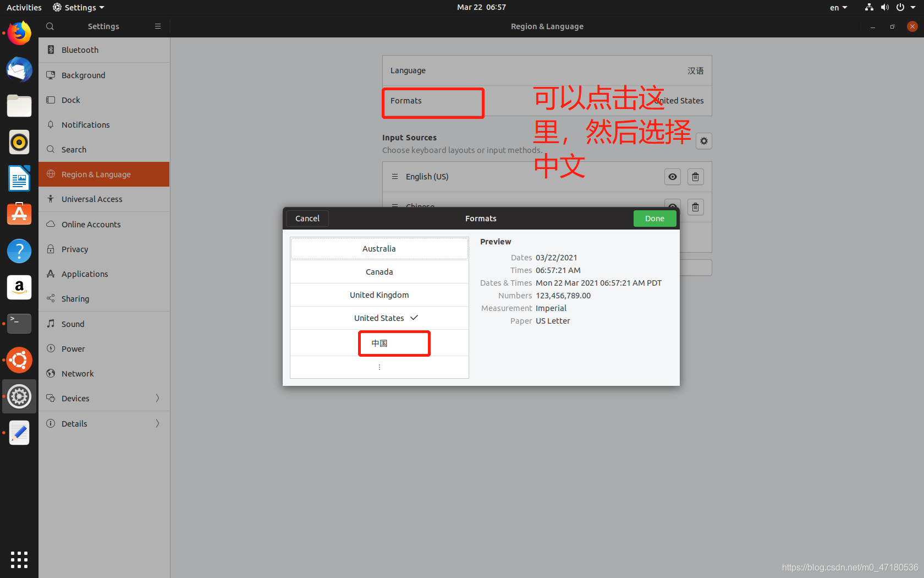Open Rhythmbox music player icon
The width and height of the screenshot is (924, 578).
(x=19, y=142)
